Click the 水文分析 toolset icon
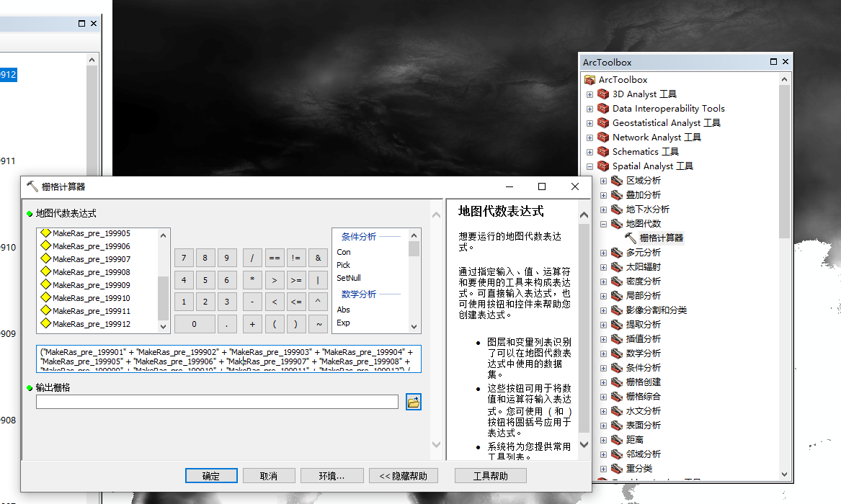841x504 pixels. pyautogui.click(x=617, y=411)
